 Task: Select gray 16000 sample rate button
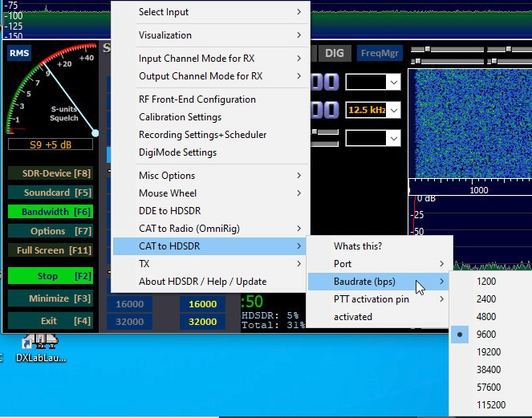[130, 304]
